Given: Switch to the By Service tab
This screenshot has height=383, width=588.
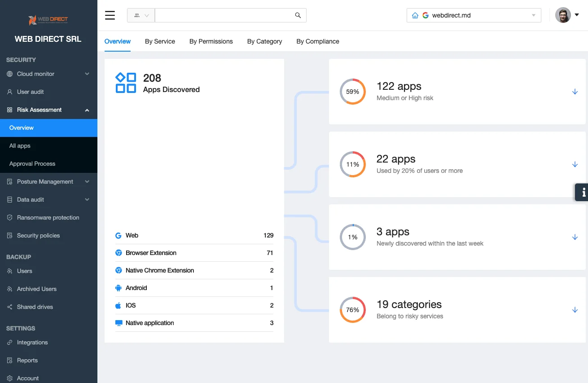Looking at the screenshot, I should tap(160, 41).
